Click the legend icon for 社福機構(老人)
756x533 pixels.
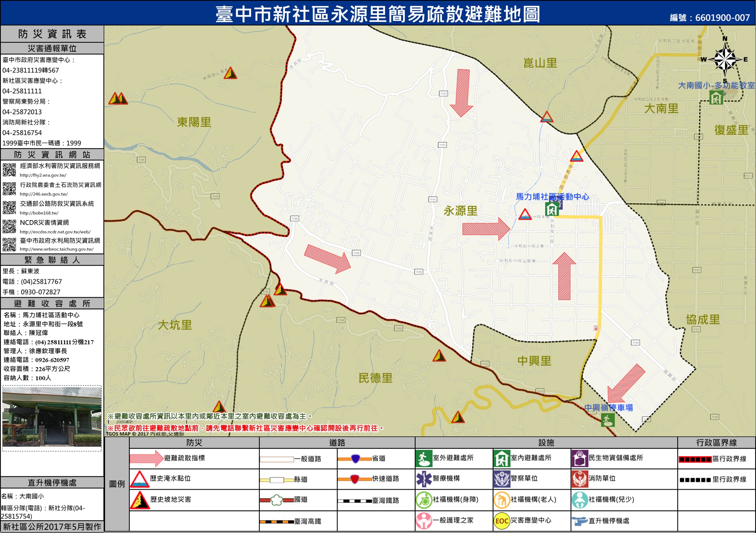(502, 500)
